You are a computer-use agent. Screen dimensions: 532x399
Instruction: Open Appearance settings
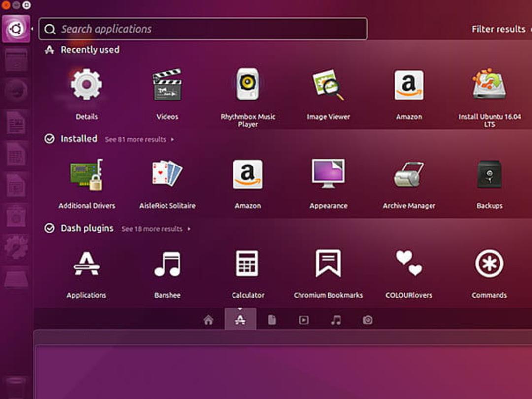(x=328, y=173)
